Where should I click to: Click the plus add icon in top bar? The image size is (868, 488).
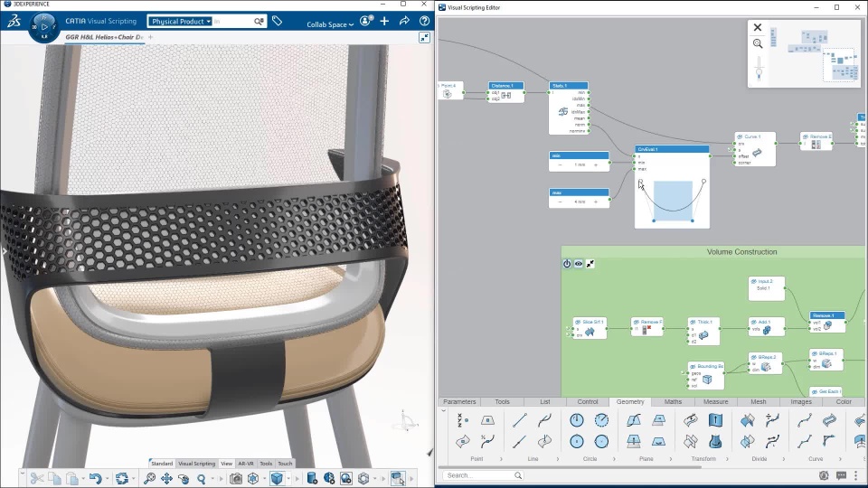385,21
